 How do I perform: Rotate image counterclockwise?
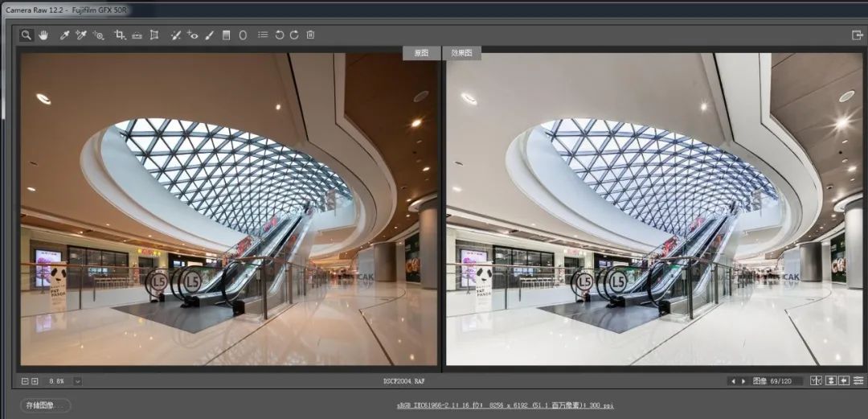[x=280, y=35]
